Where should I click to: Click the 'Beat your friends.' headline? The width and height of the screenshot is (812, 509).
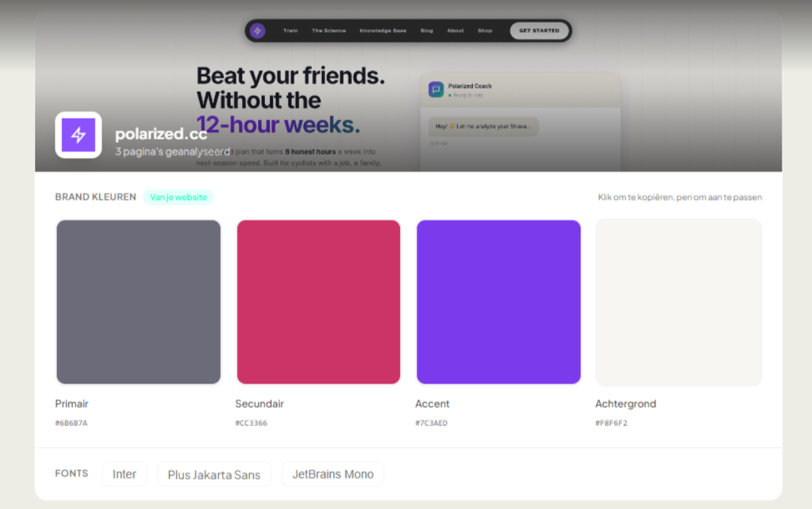(x=290, y=75)
